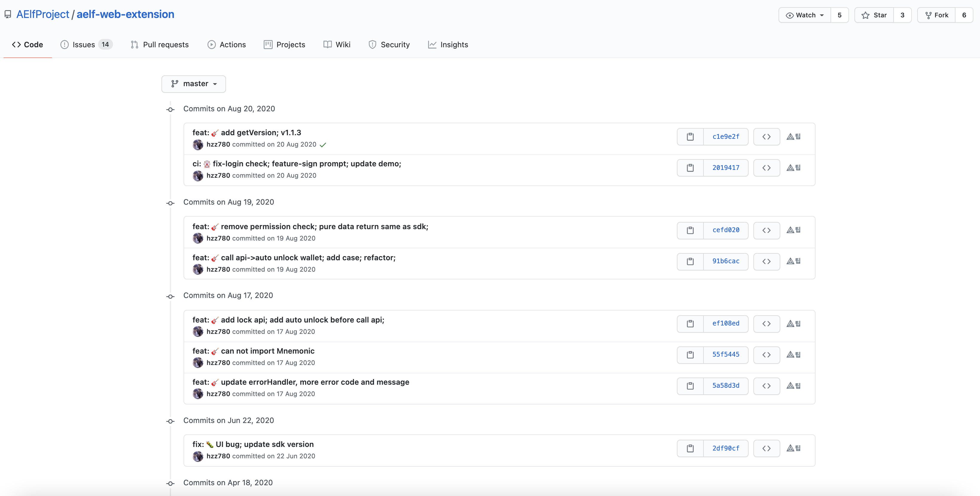Screen dimensions: 980x496
Task: Click translate icon beside commit cefd020
Action: 793,230
